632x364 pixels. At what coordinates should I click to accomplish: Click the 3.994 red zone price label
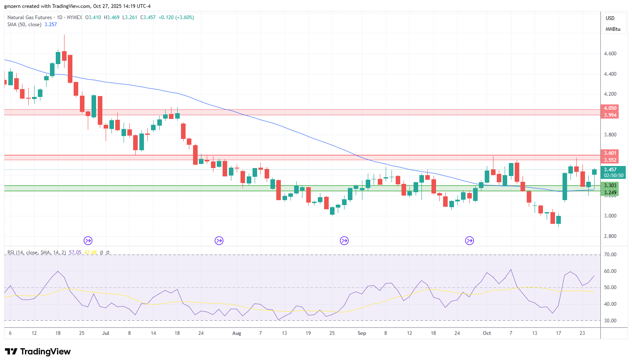coord(610,115)
